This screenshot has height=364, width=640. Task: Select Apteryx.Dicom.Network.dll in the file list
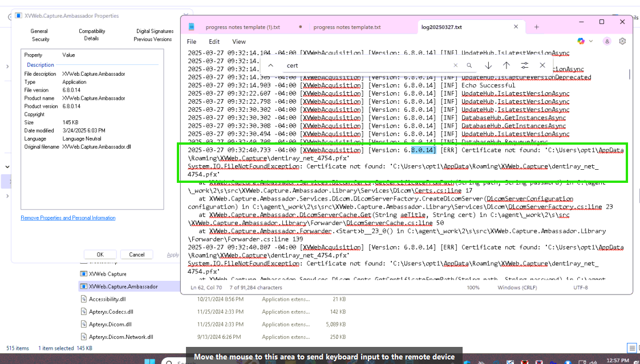(121, 337)
